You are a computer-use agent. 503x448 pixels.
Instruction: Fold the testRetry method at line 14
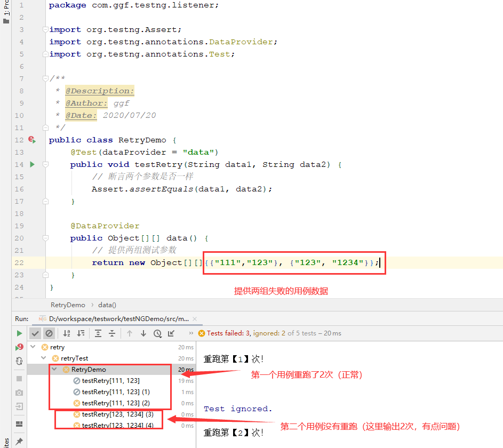45,164
